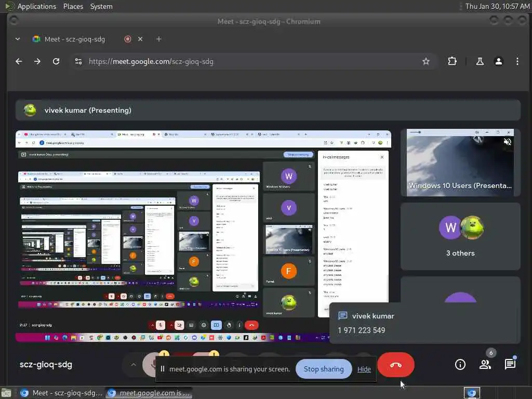Close the Meet browser tab
This screenshot has height=399, width=532.
(x=140, y=39)
